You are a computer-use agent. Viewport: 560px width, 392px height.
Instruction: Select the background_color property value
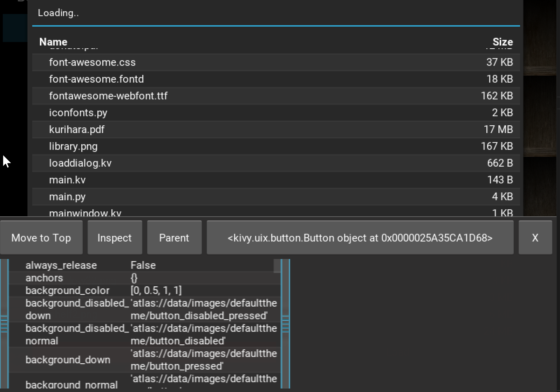(x=156, y=290)
